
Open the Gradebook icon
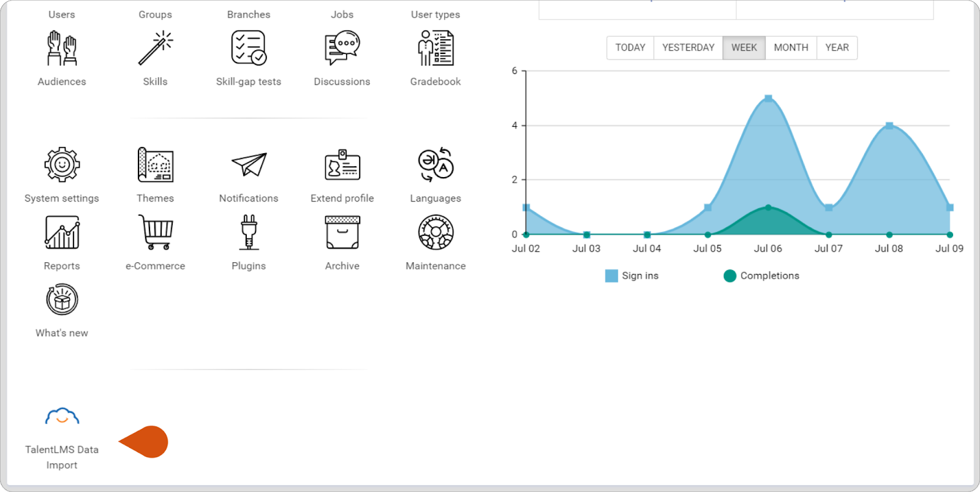point(435,48)
